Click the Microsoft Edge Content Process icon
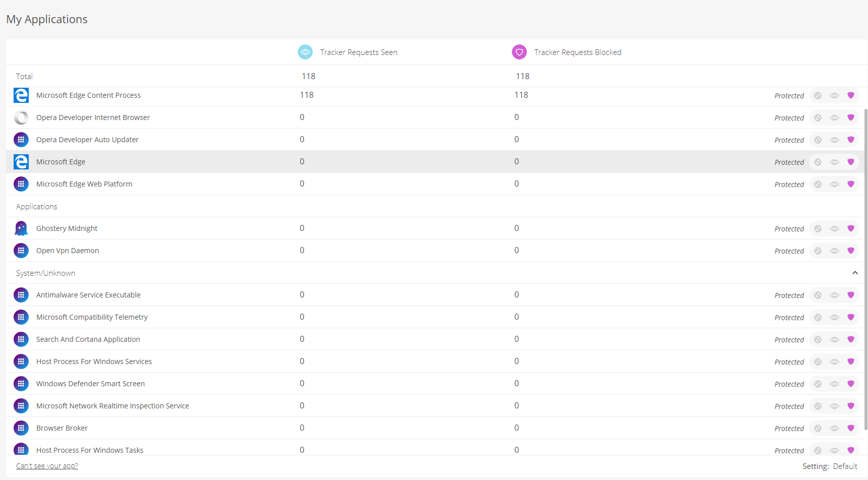 click(x=21, y=95)
